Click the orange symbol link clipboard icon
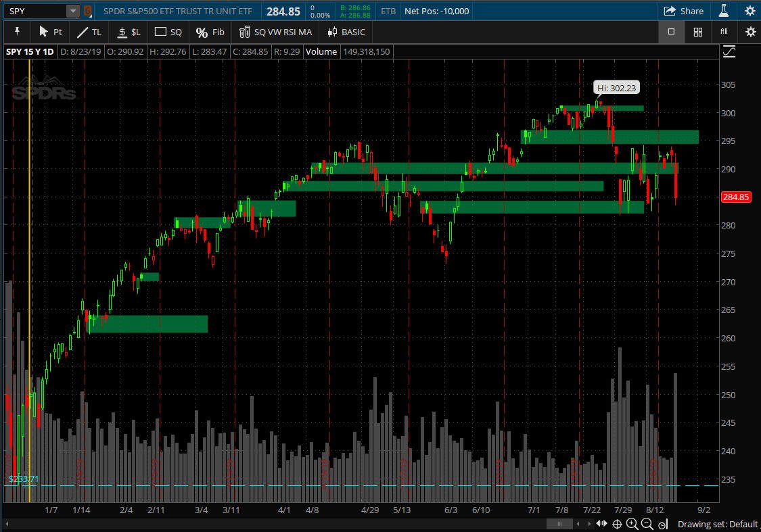The height and width of the screenshot is (532, 761). click(87, 11)
